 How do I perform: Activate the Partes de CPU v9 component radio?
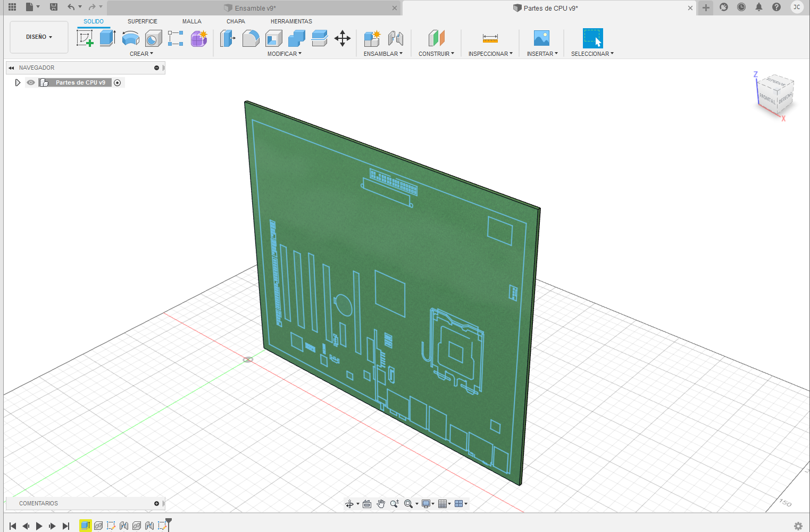(118, 82)
